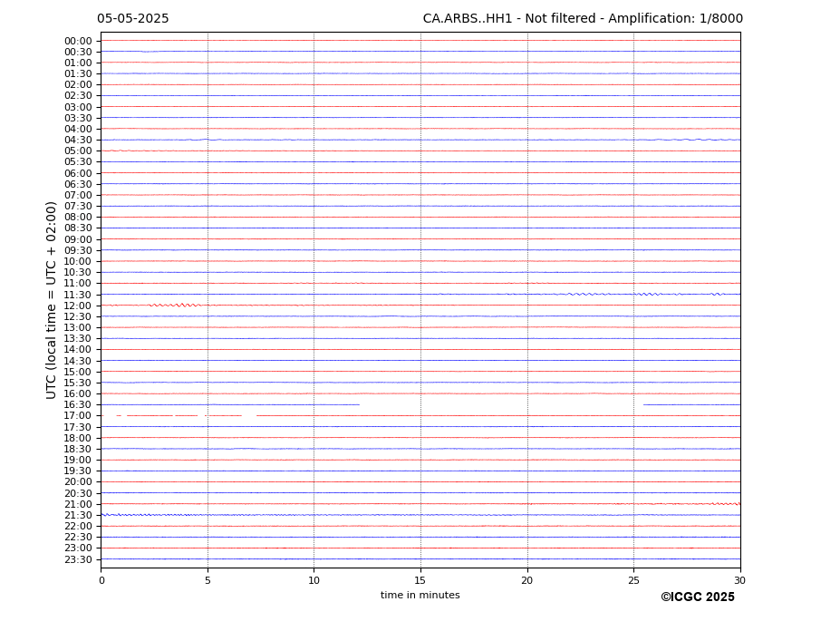Click the 05:00 time row label
840x631 pixels.
tap(78, 151)
